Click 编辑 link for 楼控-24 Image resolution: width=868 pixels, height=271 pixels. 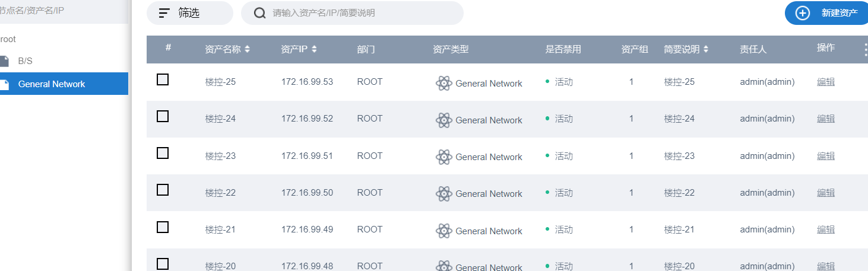coord(826,119)
